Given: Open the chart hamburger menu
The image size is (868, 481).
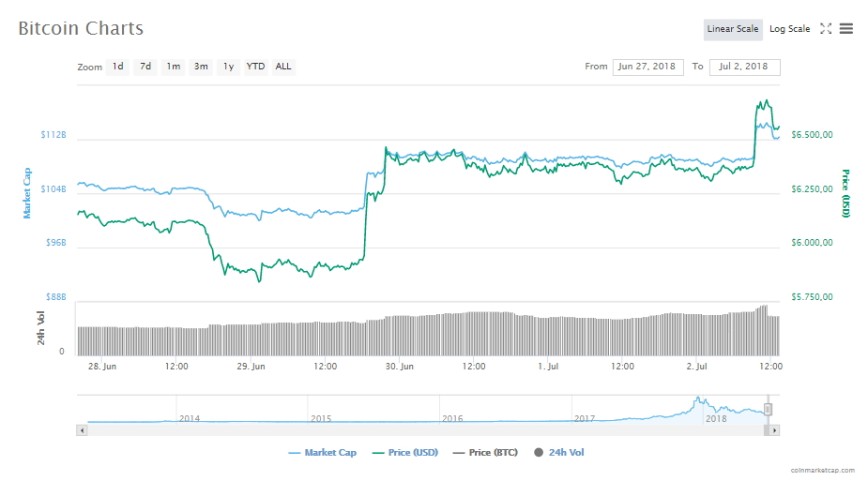Looking at the screenshot, I should 845,29.
